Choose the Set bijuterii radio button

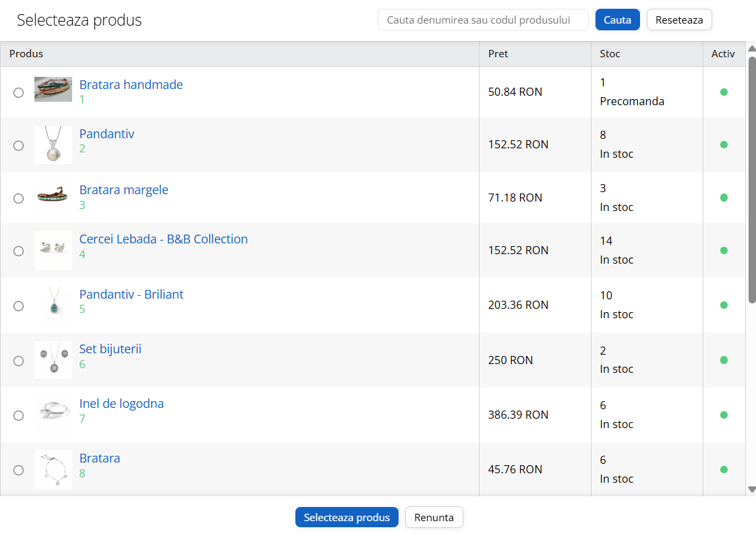[18, 361]
